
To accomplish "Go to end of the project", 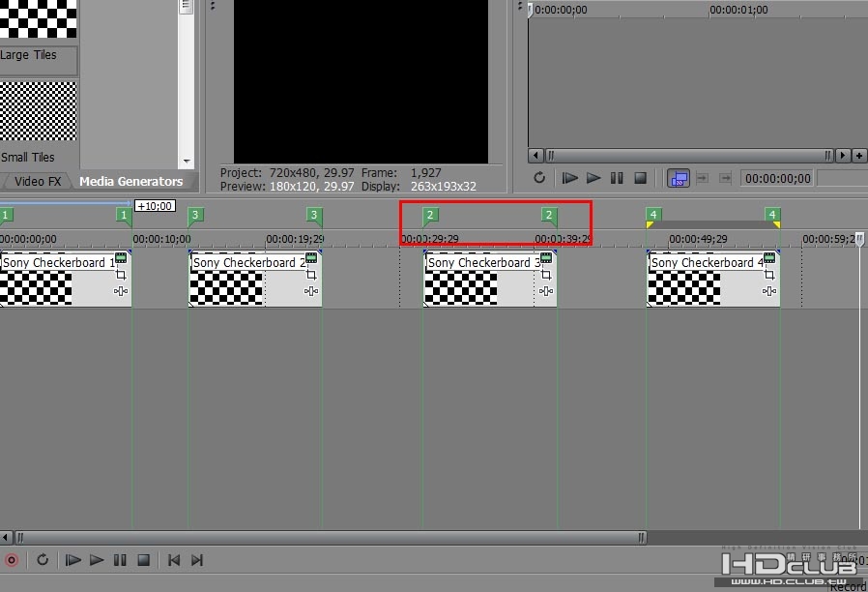I will (x=197, y=560).
